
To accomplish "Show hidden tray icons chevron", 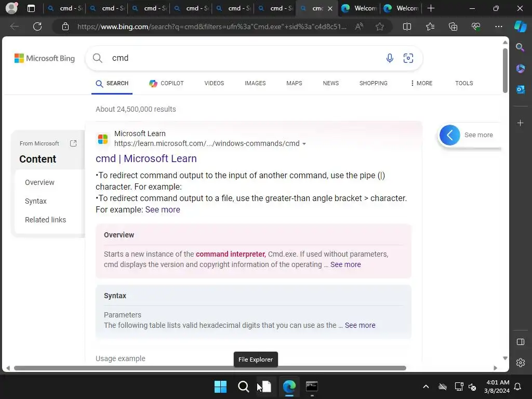I will point(426,387).
